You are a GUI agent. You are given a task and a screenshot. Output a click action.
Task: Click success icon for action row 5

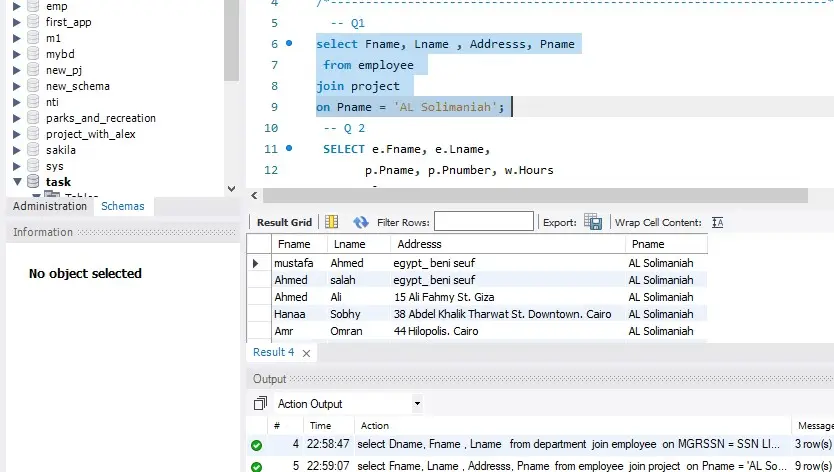pyautogui.click(x=256, y=467)
